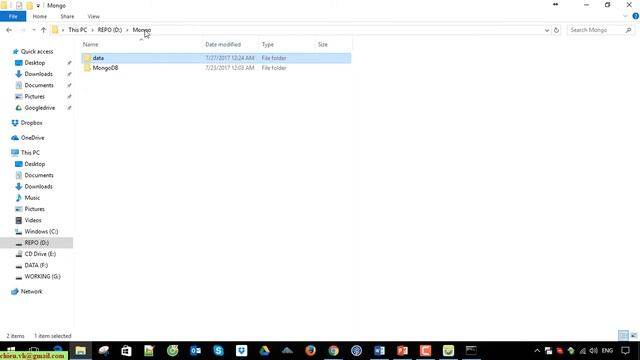
Task: Open the address bar history dropdown
Action: point(547,30)
